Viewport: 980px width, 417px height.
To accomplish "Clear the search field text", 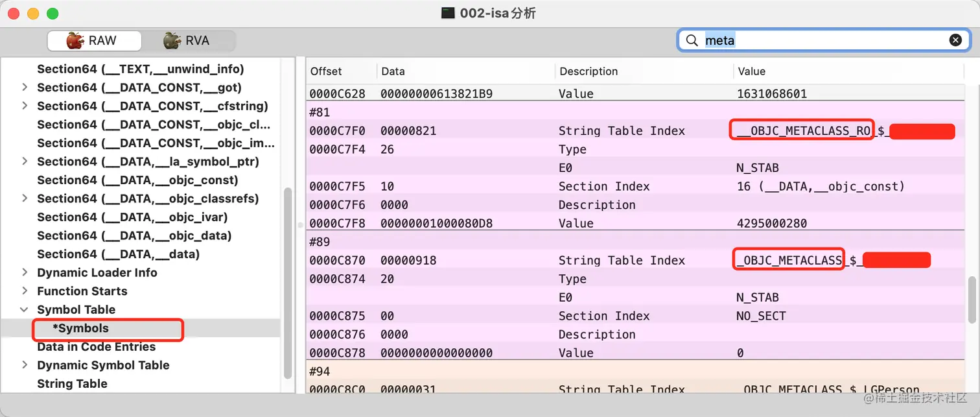I will coord(955,40).
